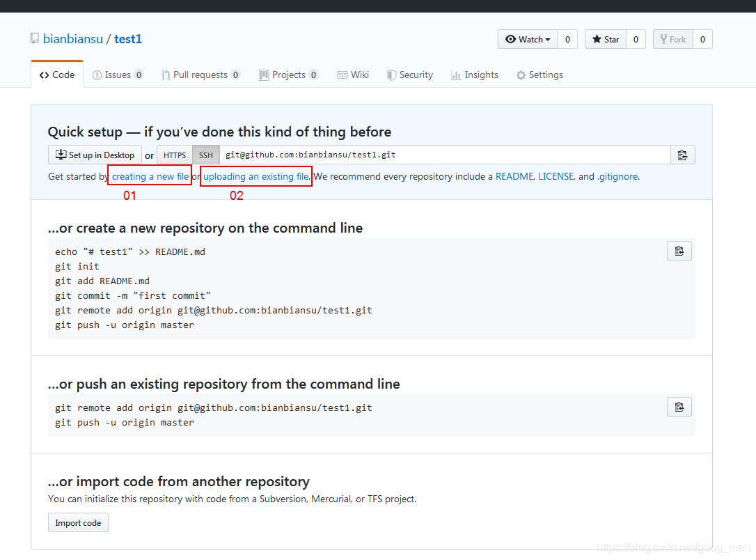Copy the create new repository commands
756x560 pixels.
[x=679, y=251]
